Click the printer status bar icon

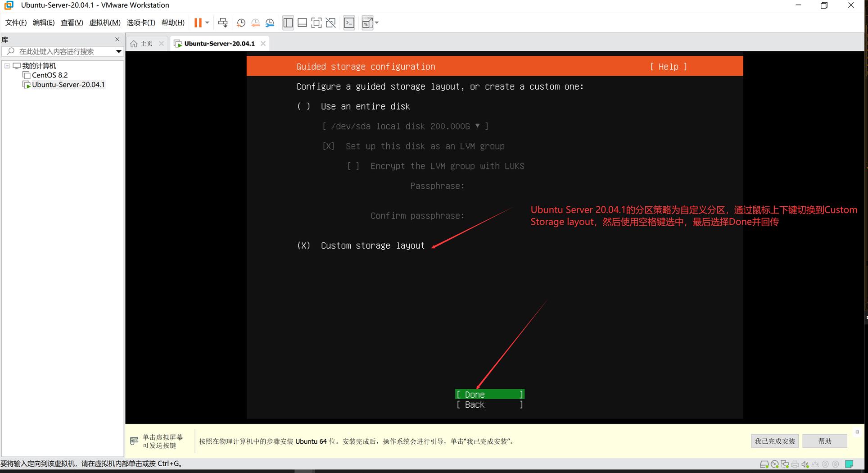point(795,464)
